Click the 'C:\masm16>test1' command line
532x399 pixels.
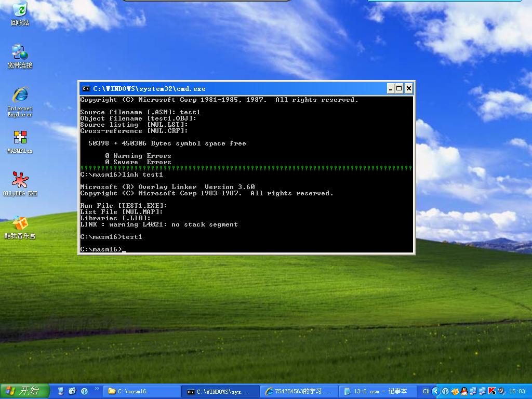111,237
